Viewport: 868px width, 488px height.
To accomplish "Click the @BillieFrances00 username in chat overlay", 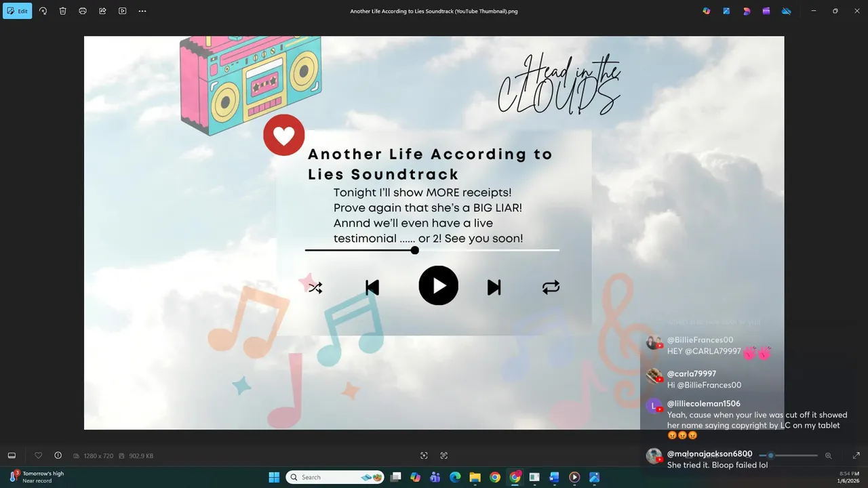I will coord(700,340).
